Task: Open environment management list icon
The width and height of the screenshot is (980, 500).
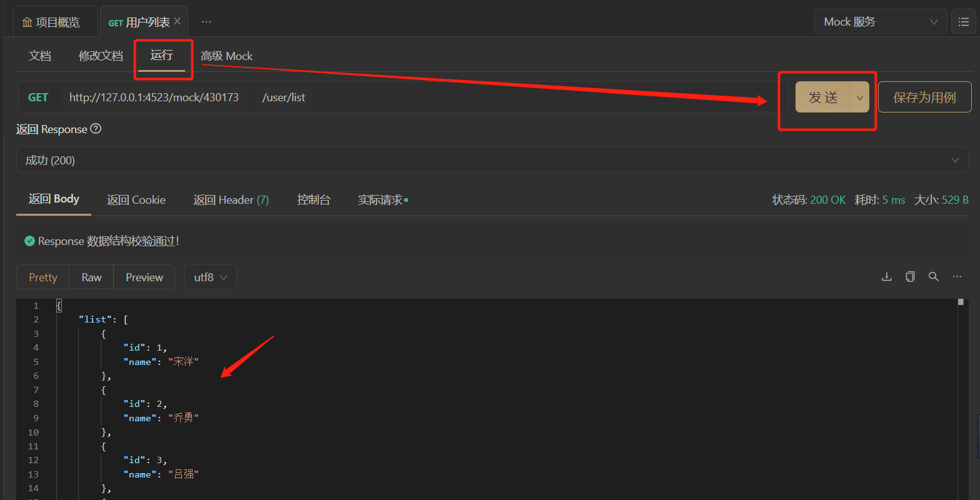Action: [x=964, y=21]
